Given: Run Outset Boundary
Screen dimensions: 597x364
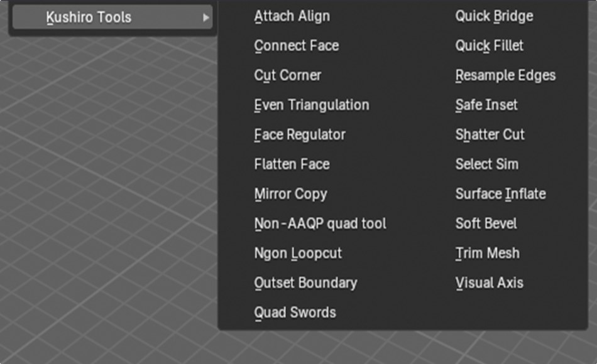Looking at the screenshot, I should (x=305, y=283).
